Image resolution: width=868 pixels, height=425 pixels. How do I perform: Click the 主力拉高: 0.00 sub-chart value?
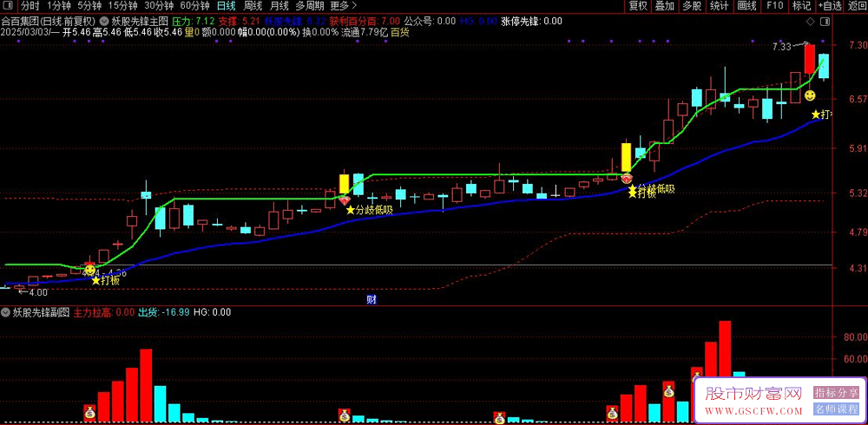(x=104, y=312)
